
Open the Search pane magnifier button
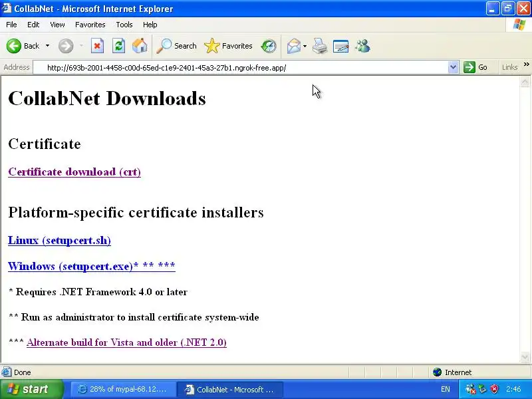pos(176,46)
